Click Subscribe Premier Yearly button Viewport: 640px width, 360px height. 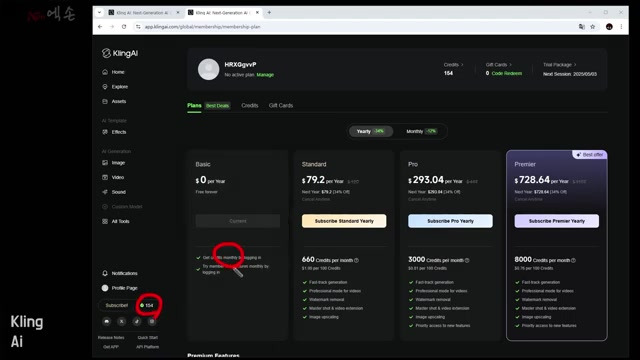pyautogui.click(x=557, y=221)
